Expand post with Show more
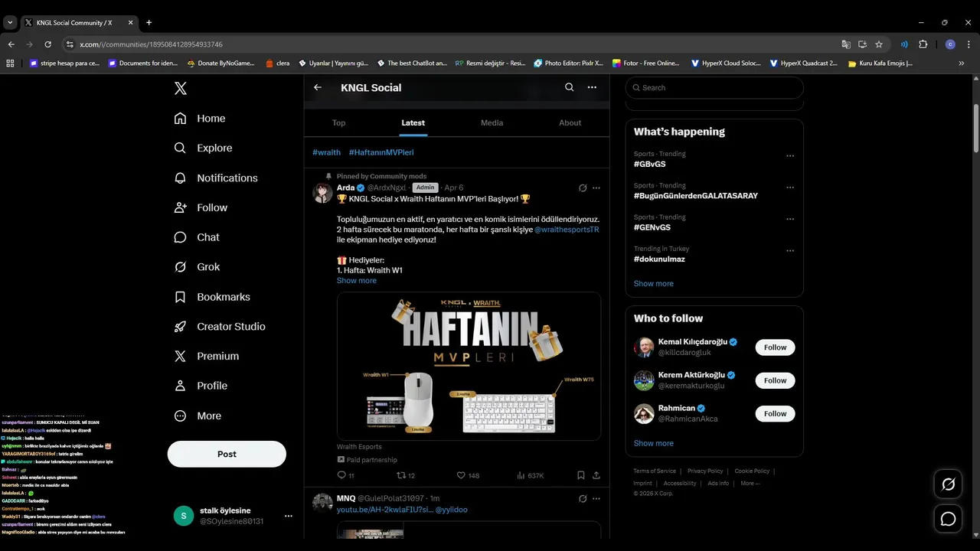Screen dimensions: 980x551 coord(357,281)
